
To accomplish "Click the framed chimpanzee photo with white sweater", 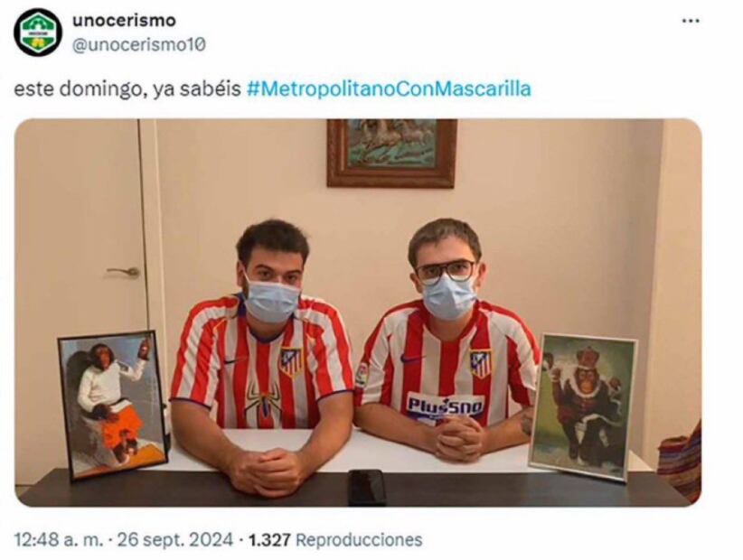I will pos(113,406).
